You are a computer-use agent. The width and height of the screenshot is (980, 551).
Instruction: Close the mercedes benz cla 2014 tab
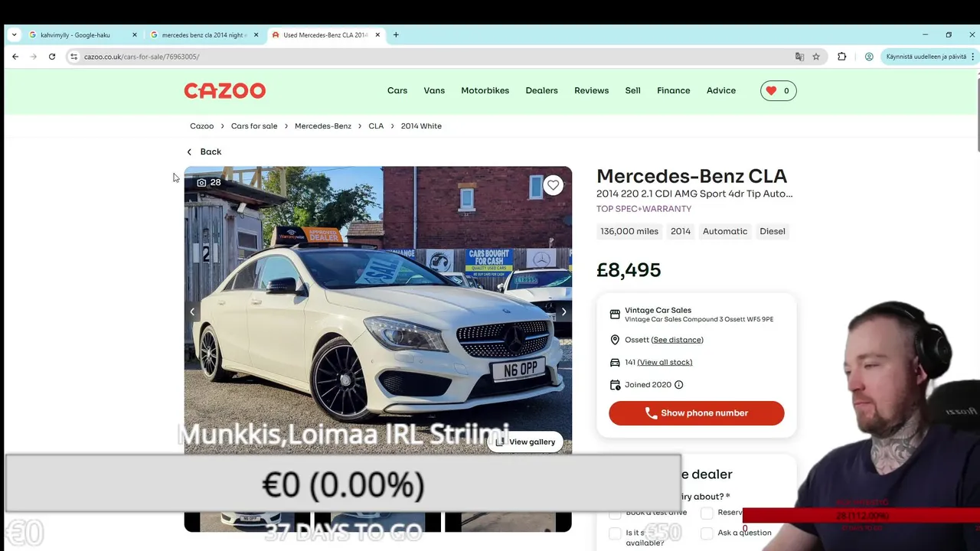click(256, 34)
